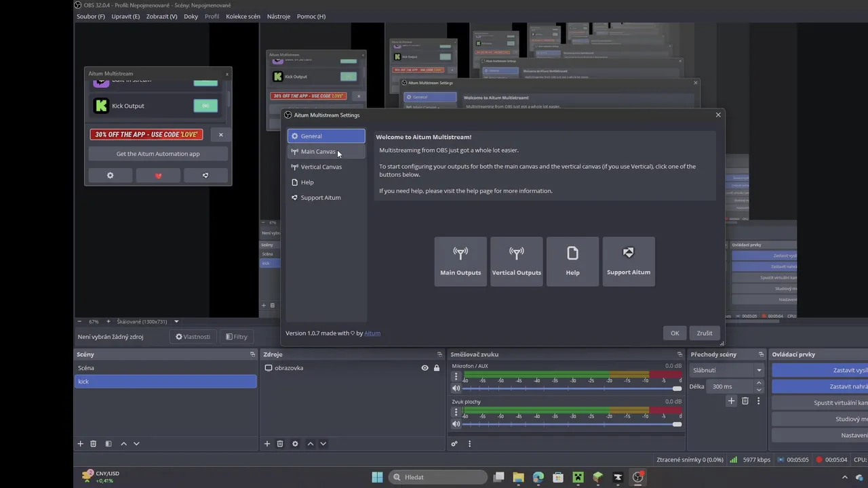Adjust Zvuk plochy volume slider

pos(572,424)
